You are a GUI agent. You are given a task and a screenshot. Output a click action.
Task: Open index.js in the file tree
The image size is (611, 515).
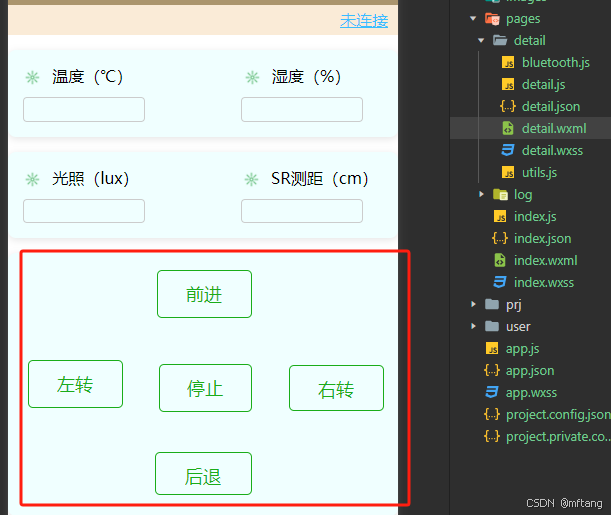[x=535, y=216]
